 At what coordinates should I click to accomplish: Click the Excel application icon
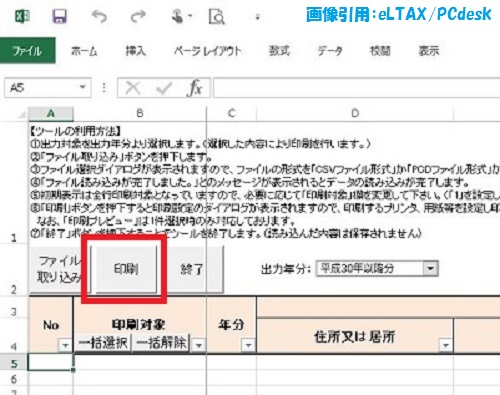pyautogui.click(x=23, y=16)
